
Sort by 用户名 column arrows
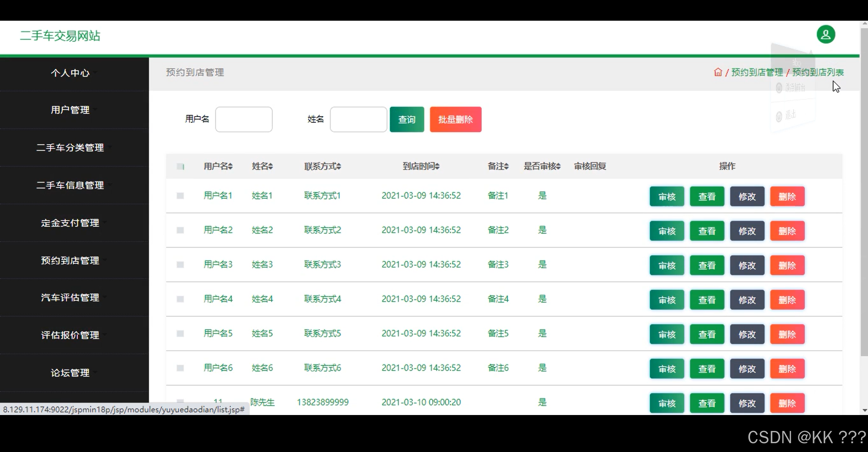click(230, 166)
